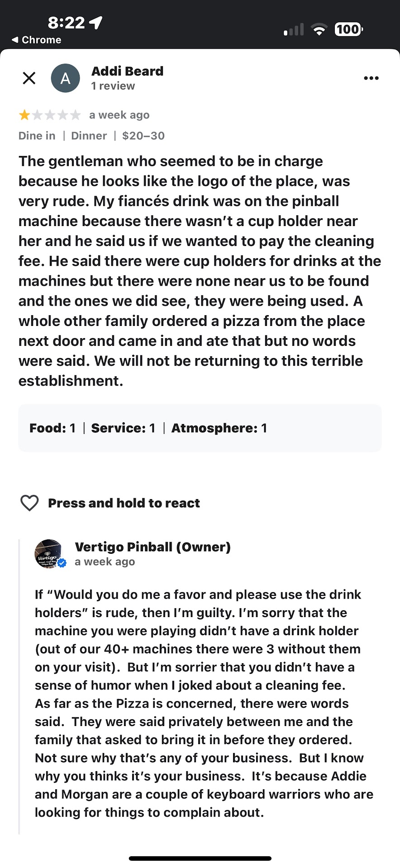Screen dimensions: 400x868
Task: Tap the Food, Service, Atmosphere ratings box
Action: 200,428
